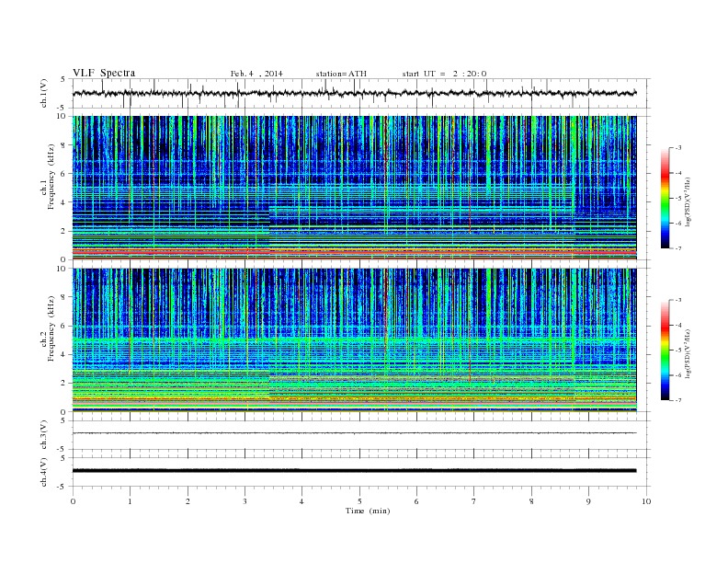Click time axis tick label "7"
This screenshot has width=728, height=563.
[x=474, y=501]
